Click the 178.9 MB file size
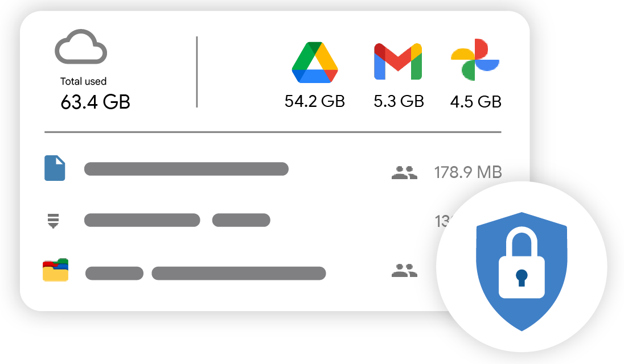Screen dimensions: 624x364 pyautogui.click(x=468, y=172)
